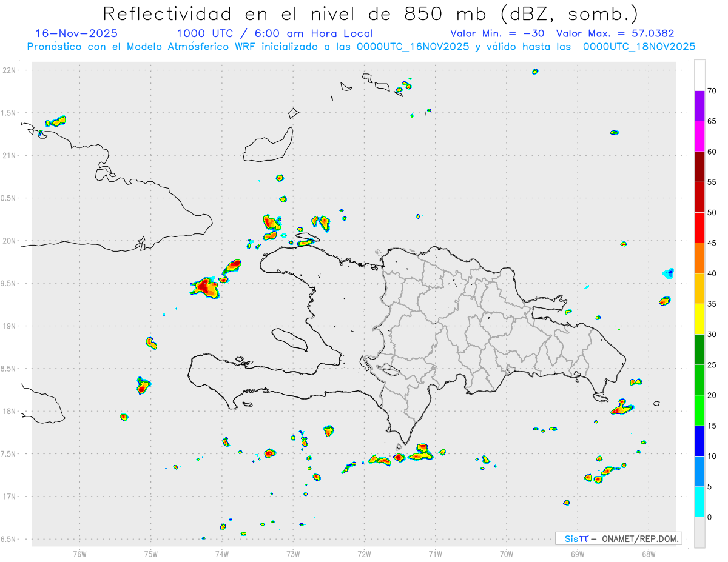Viewport: 728px width, 562px height.
Task: Click the purple 65-70 dBZ colorbar segment
Action: [x=699, y=106]
